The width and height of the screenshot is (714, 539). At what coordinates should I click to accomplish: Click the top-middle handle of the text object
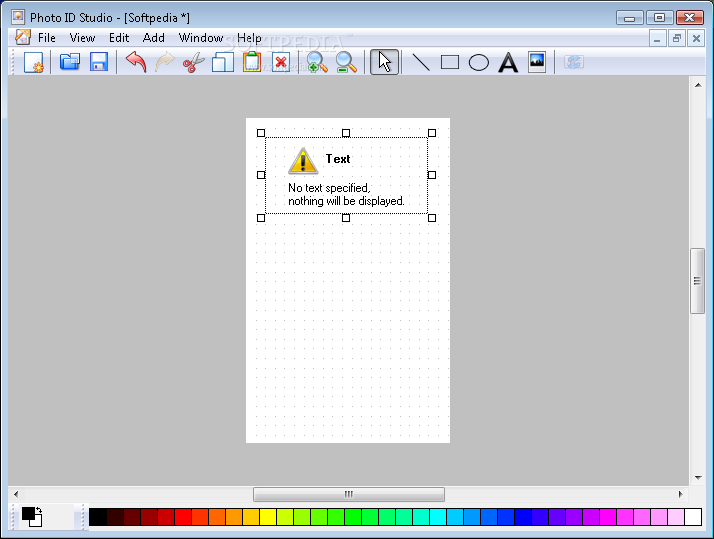[346, 133]
